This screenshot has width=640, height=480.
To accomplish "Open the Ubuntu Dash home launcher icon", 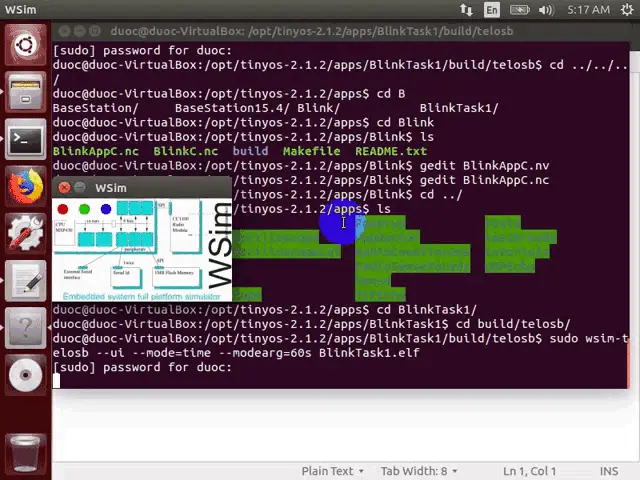I will [x=25, y=44].
